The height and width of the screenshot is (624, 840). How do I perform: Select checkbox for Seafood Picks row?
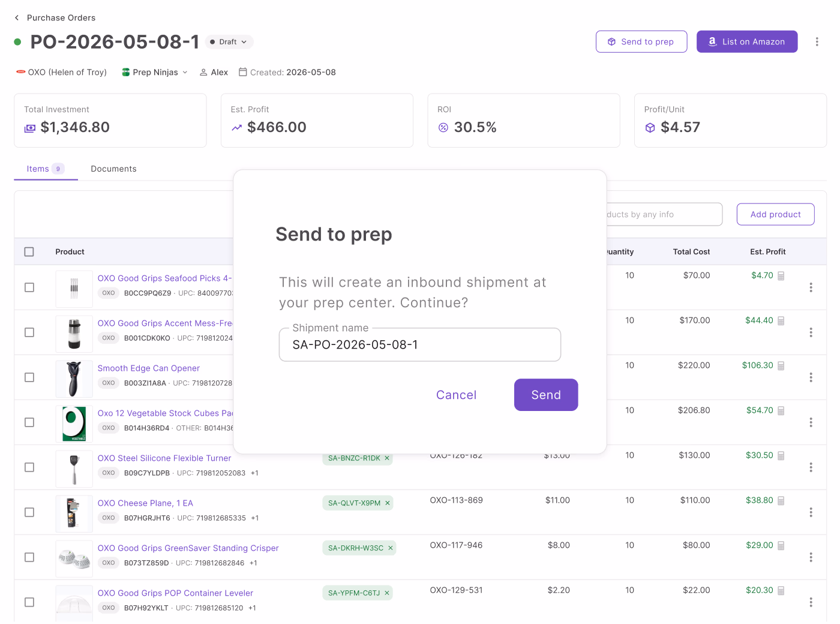click(x=29, y=287)
